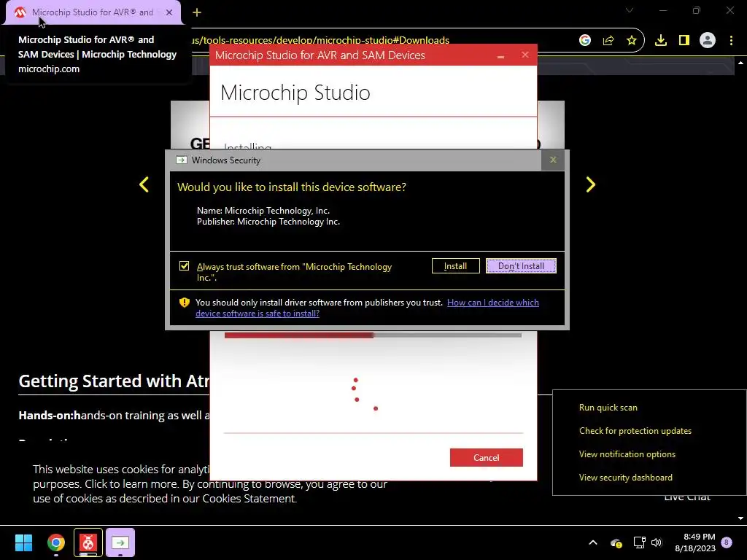
Task: Click the volume tray icon
Action: pos(657,542)
